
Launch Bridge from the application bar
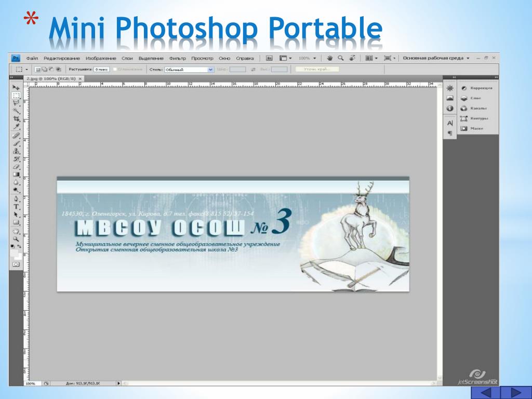(269, 58)
